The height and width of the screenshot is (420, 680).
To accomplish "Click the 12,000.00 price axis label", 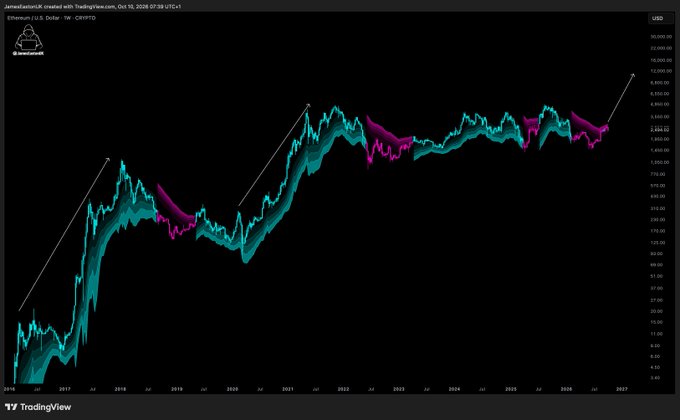I will pyautogui.click(x=660, y=71).
